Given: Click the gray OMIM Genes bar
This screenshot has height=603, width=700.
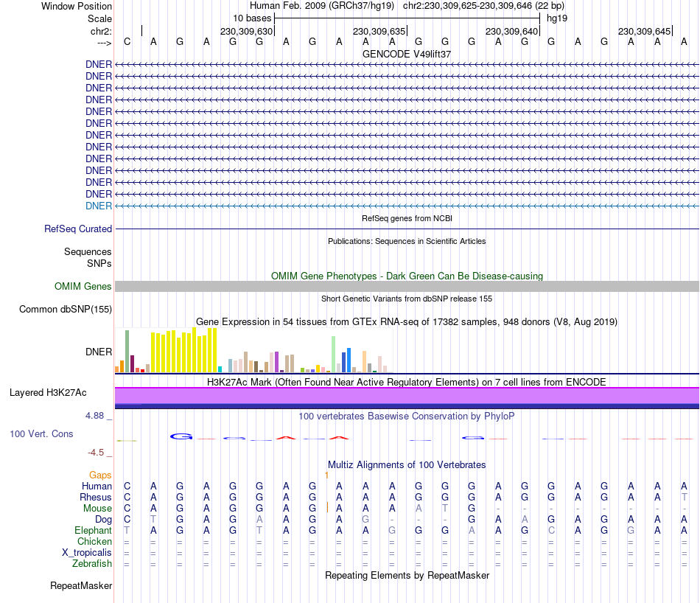Looking at the screenshot, I should pyautogui.click(x=407, y=286).
